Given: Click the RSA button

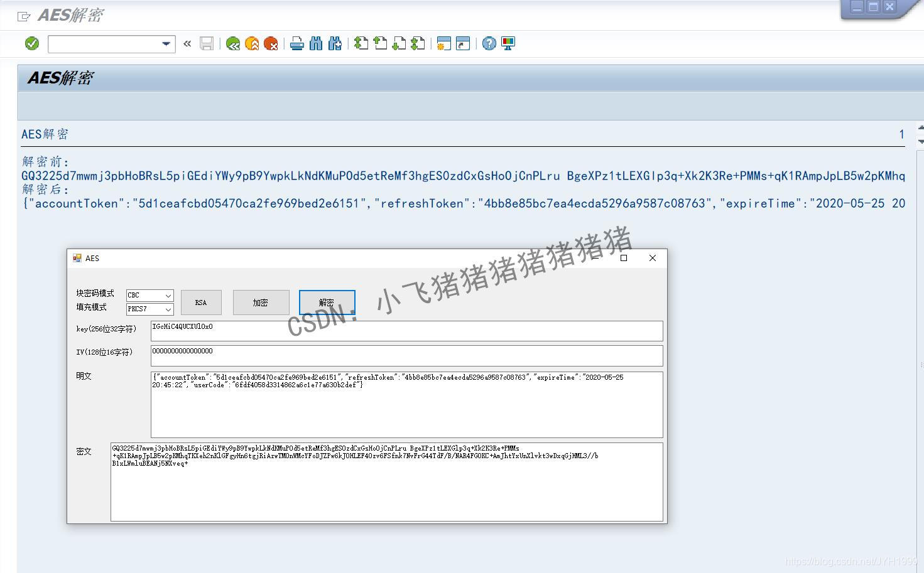Looking at the screenshot, I should 201,302.
